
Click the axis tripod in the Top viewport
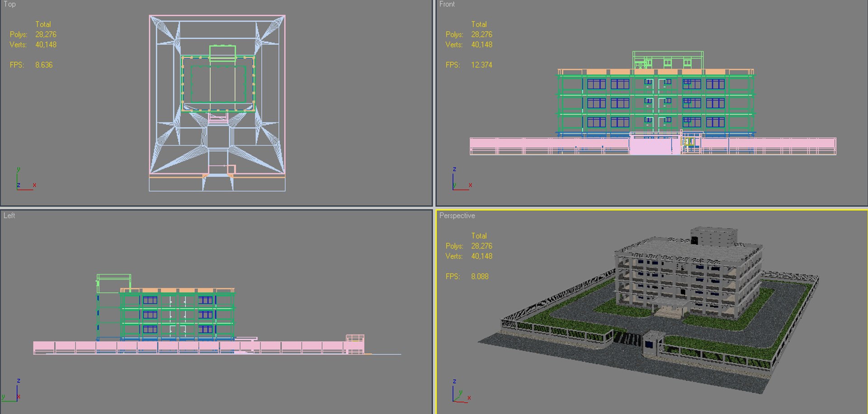[x=25, y=179]
